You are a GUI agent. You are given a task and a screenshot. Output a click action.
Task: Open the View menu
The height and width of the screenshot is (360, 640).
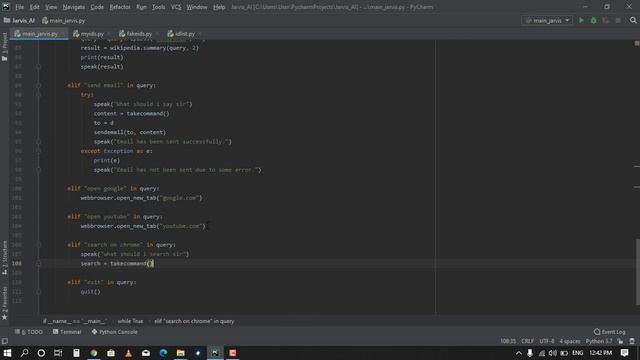click(51, 7)
